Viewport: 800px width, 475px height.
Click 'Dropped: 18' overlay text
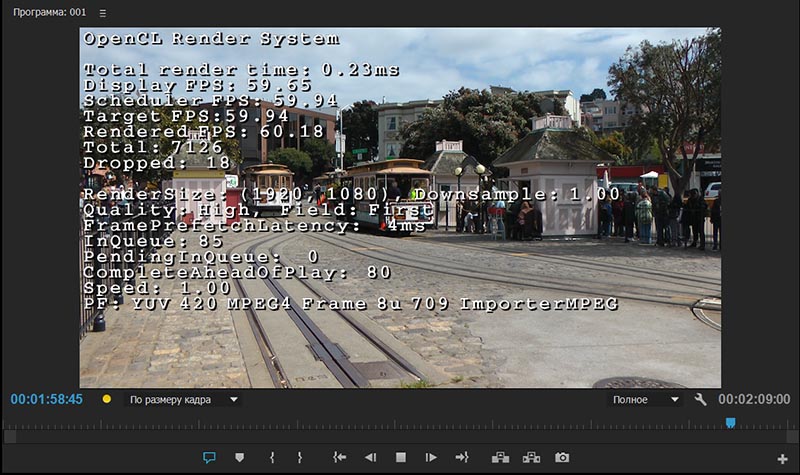click(x=157, y=163)
